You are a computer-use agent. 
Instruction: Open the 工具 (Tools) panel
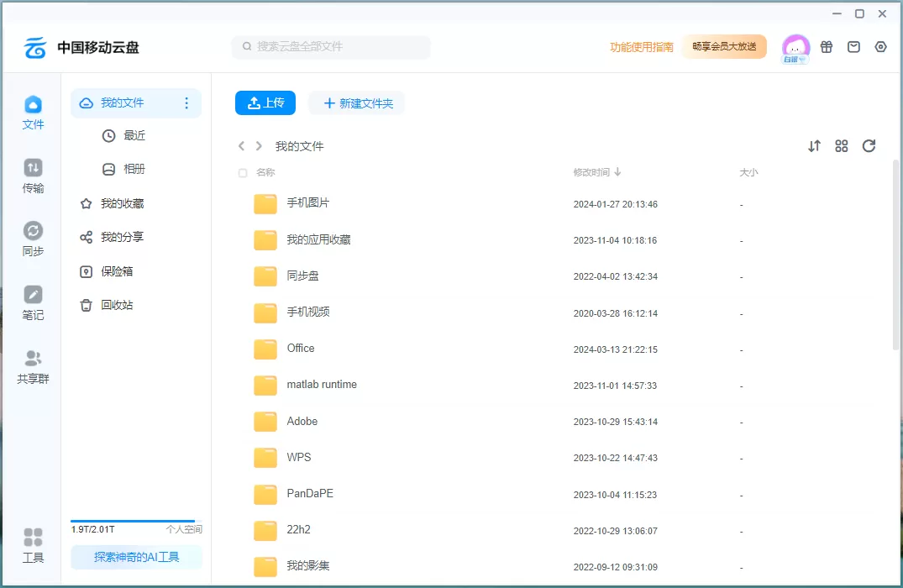[33, 544]
